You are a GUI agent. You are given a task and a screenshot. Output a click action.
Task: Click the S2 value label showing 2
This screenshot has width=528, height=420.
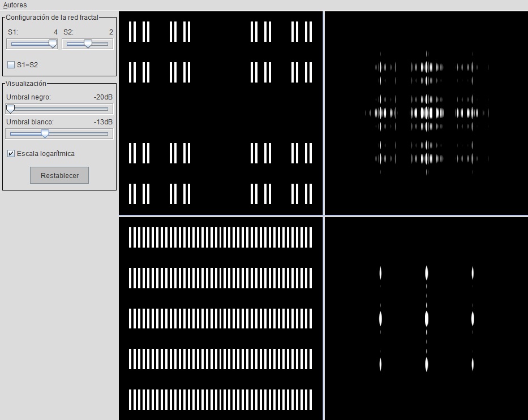[x=111, y=32]
